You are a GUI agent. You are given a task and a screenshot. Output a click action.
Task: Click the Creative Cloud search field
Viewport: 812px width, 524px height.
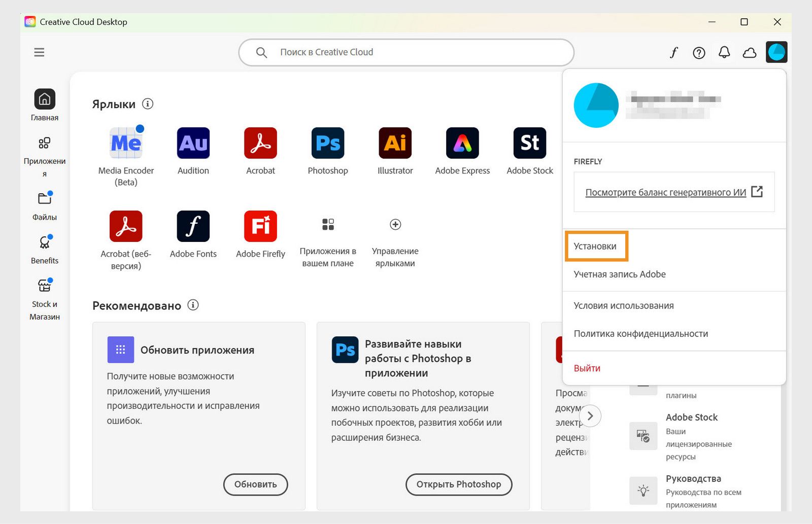click(x=406, y=52)
